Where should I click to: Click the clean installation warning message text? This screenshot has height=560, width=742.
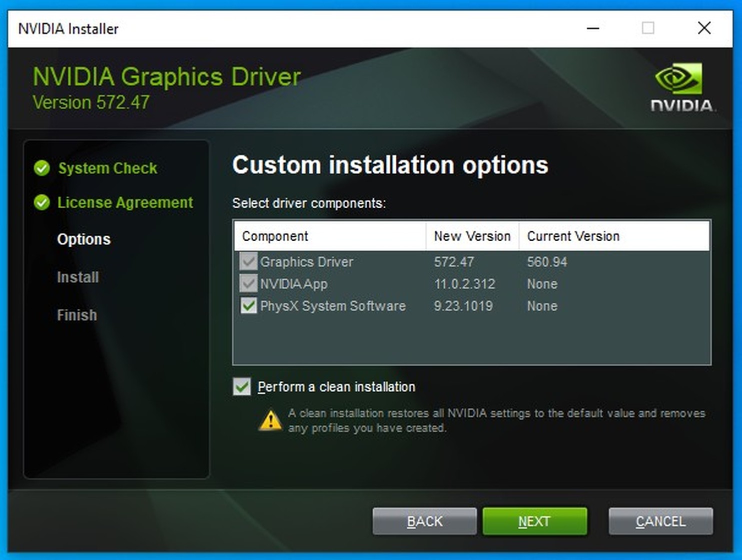[496, 420]
